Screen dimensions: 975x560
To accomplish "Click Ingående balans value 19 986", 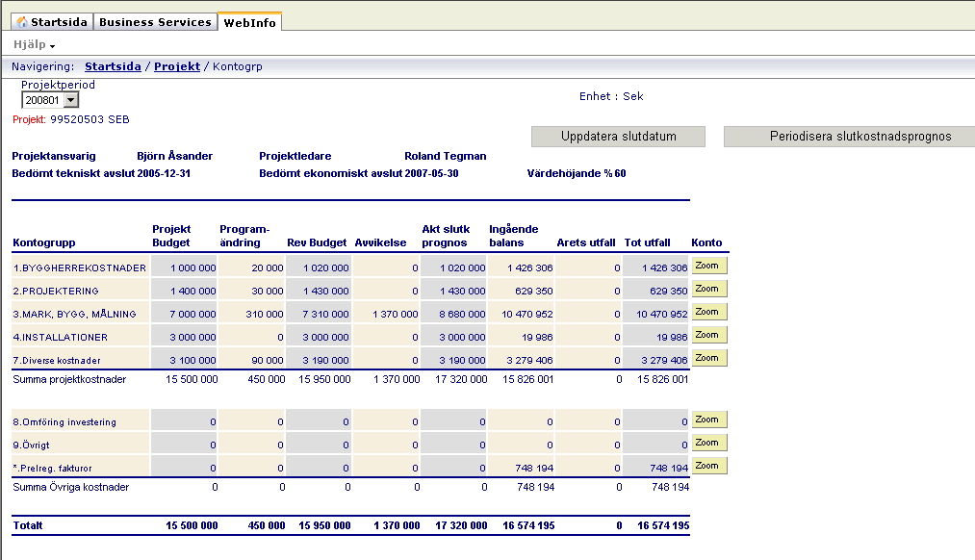I will point(535,338).
